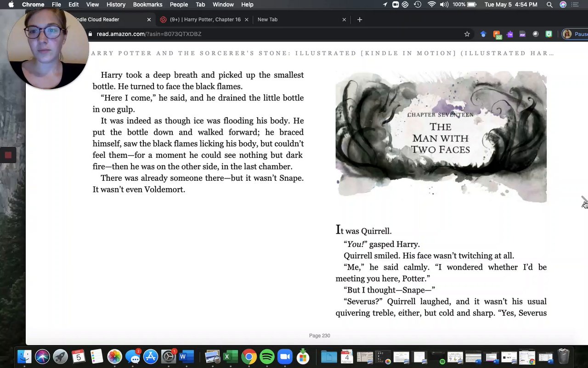Open Spotify in the Dock
This screenshot has height=368, width=588.
pyautogui.click(x=267, y=356)
